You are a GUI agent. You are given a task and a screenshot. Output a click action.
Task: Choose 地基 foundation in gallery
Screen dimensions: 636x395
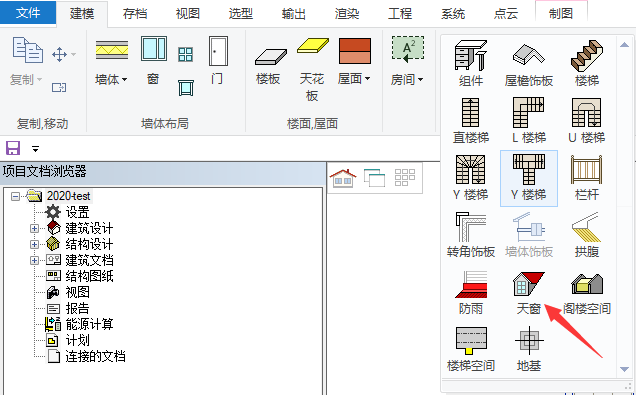(529, 349)
